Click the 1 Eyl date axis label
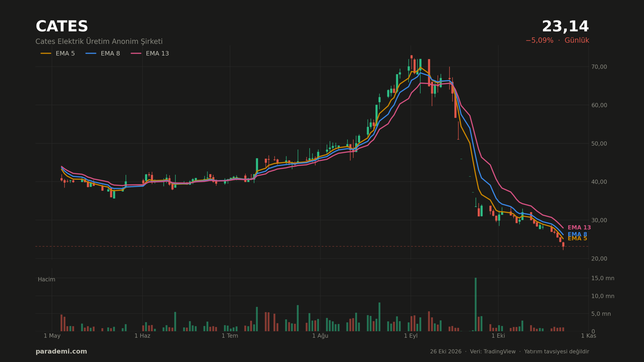The height and width of the screenshot is (362, 644). point(411,336)
